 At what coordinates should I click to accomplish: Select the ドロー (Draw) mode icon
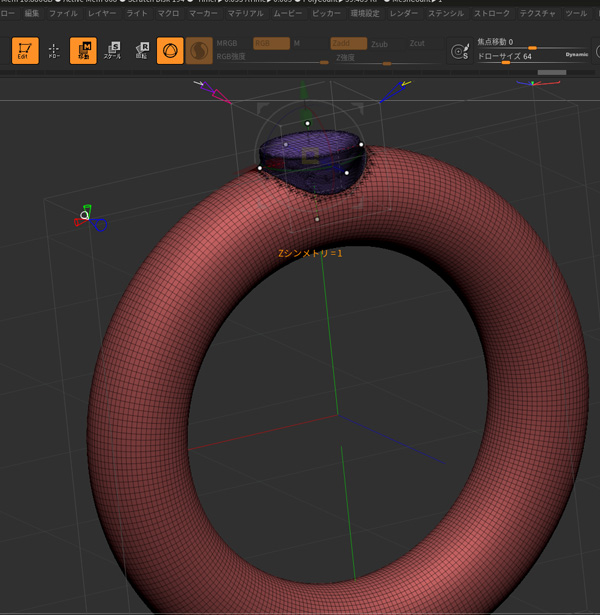tap(54, 51)
